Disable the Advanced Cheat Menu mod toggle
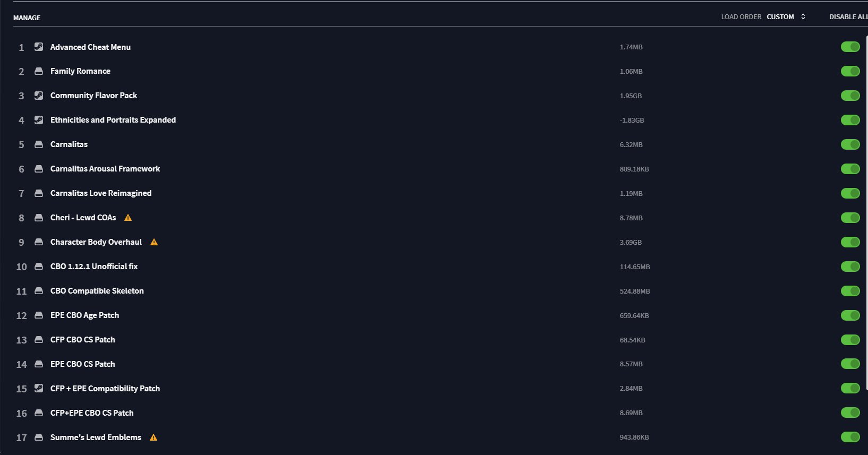 pos(850,47)
